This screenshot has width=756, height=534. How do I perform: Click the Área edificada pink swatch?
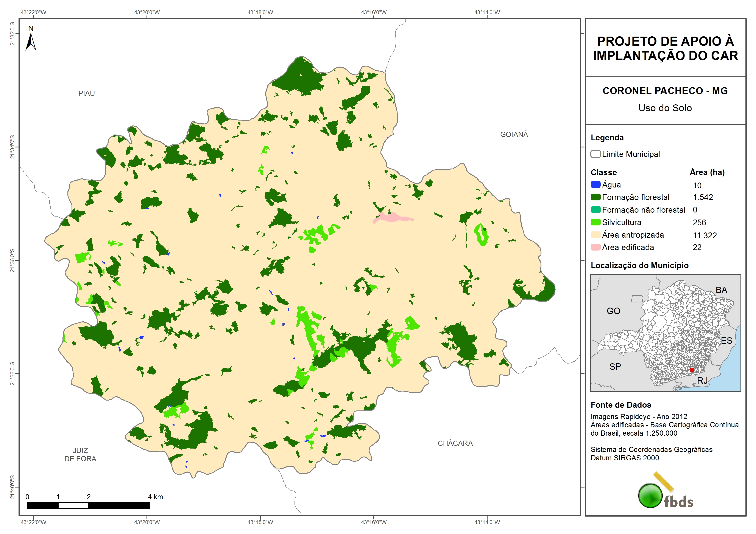pyautogui.click(x=595, y=247)
